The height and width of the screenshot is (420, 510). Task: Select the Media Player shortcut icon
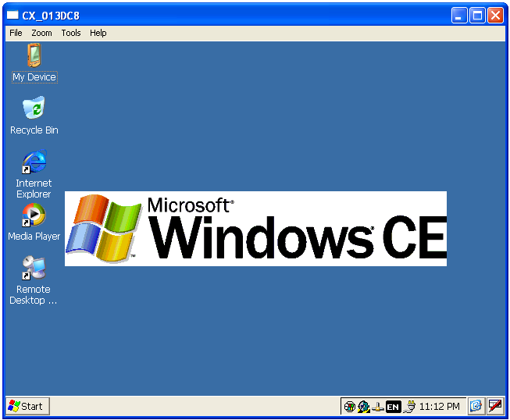click(x=34, y=215)
